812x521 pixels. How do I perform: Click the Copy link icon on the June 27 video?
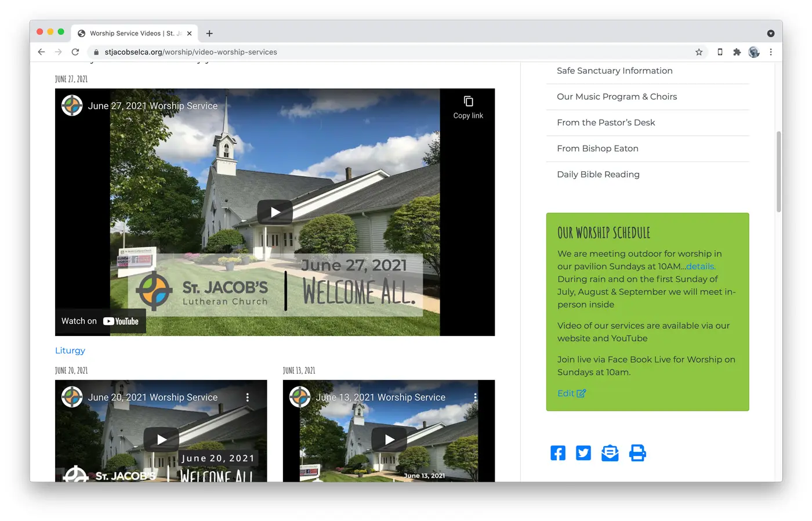(468, 107)
